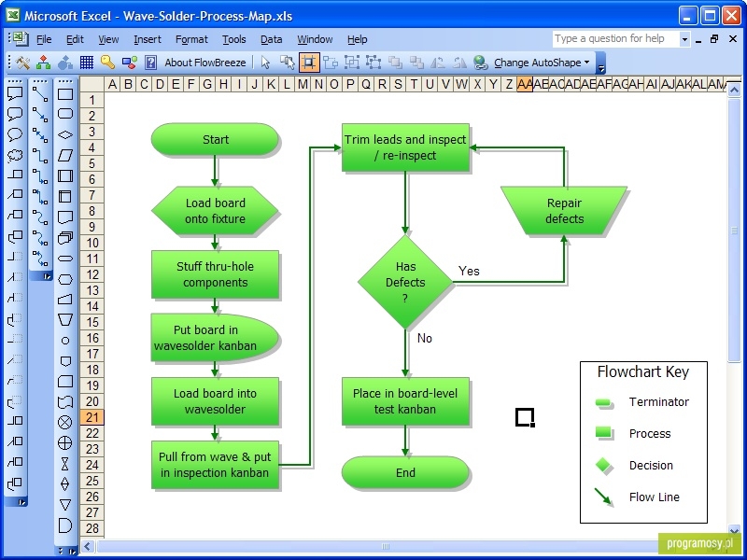Screen dimensions: 747x560
Task: Select the elbow connector tool
Action: pos(40,155)
